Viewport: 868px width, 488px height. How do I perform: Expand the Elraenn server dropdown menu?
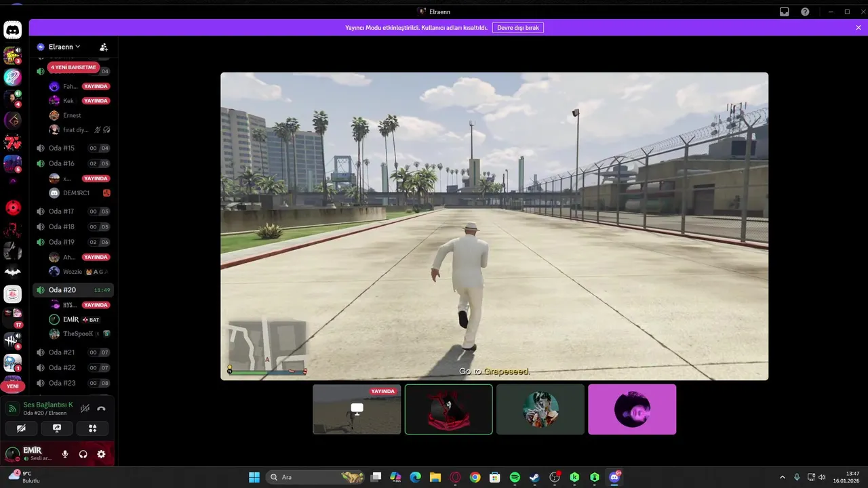click(x=64, y=47)
